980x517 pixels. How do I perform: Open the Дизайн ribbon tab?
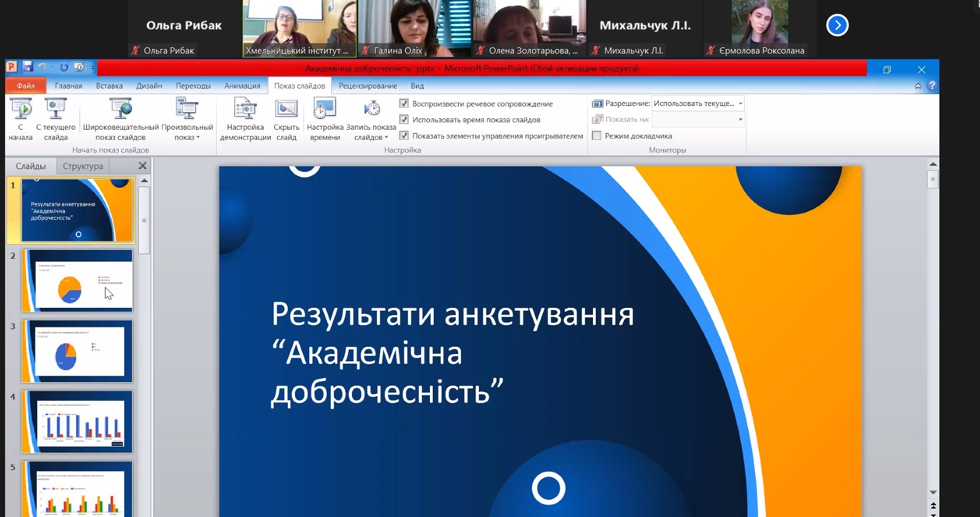click(x=149, y=86)
